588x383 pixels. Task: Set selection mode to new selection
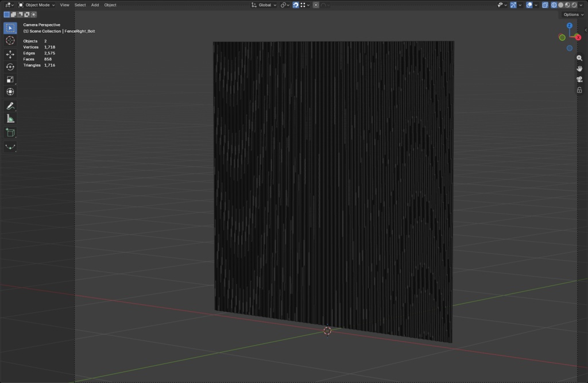[6, 14]
